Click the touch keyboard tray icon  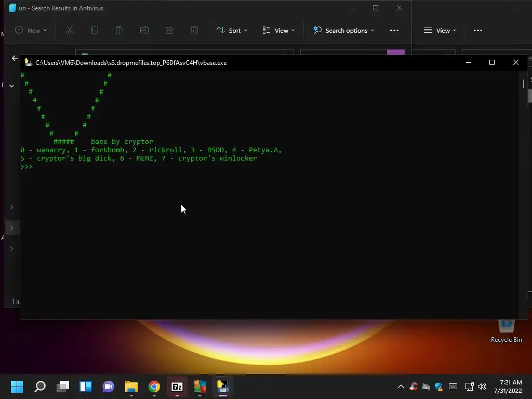(453, 386)
